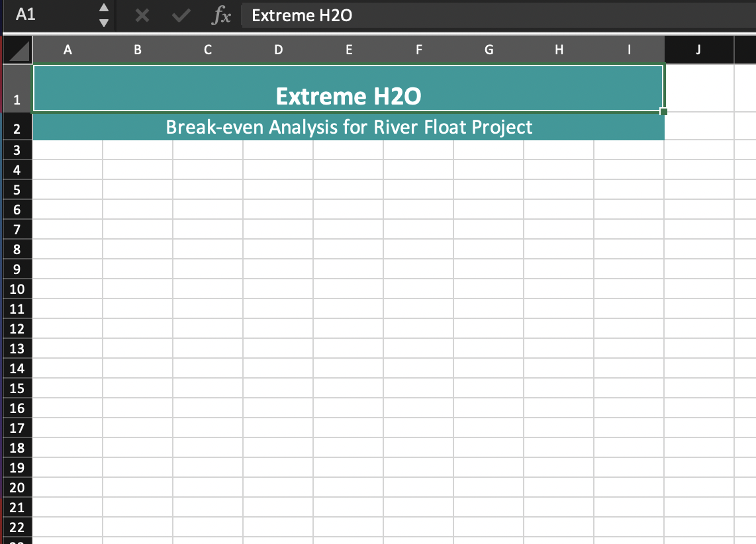
Task: Select column A header
Action: [68, 50]
